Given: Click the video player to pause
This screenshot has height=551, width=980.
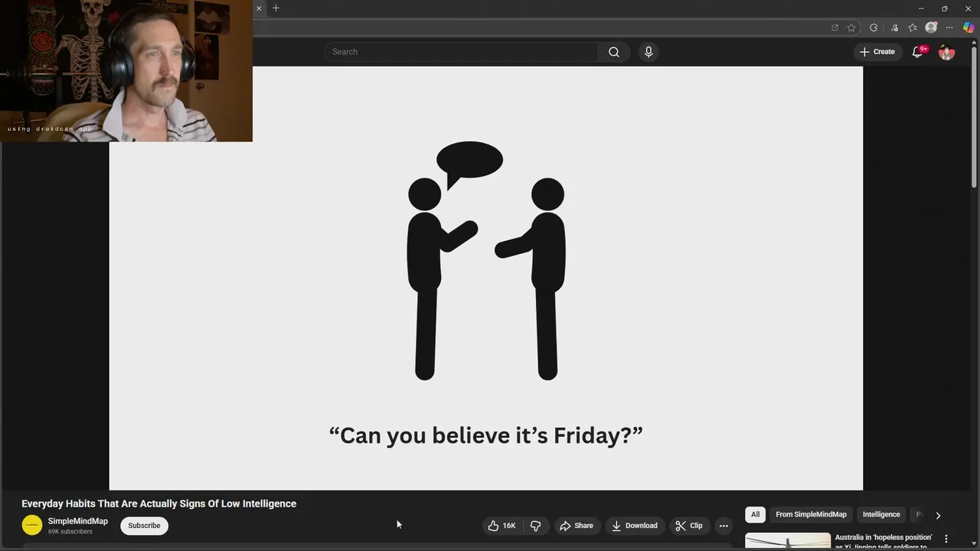Looking at the screenshot, I should (x=485, y=278).
